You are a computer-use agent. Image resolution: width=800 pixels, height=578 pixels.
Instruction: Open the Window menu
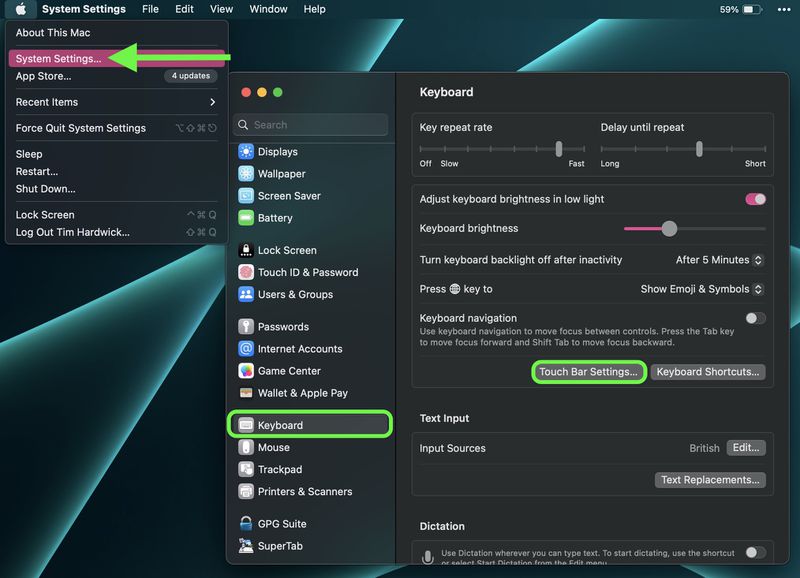(x=268, y=9)
